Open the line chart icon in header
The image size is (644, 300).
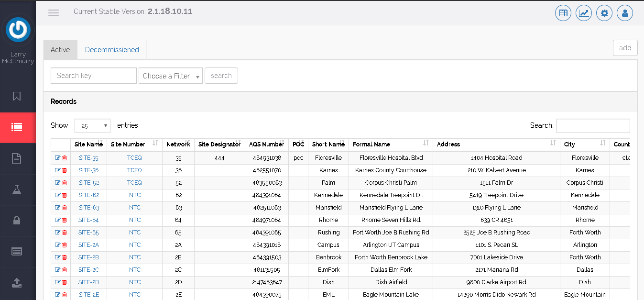coord(584,13)
